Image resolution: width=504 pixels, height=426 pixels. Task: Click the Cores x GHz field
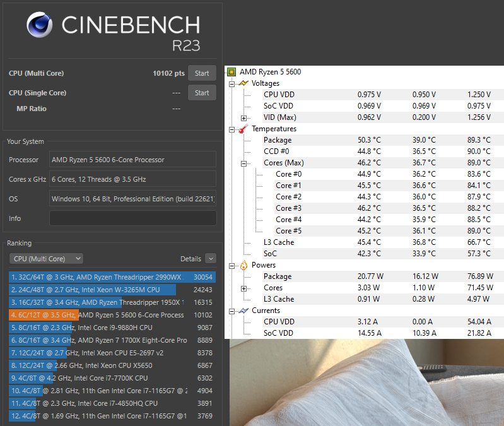132,179
